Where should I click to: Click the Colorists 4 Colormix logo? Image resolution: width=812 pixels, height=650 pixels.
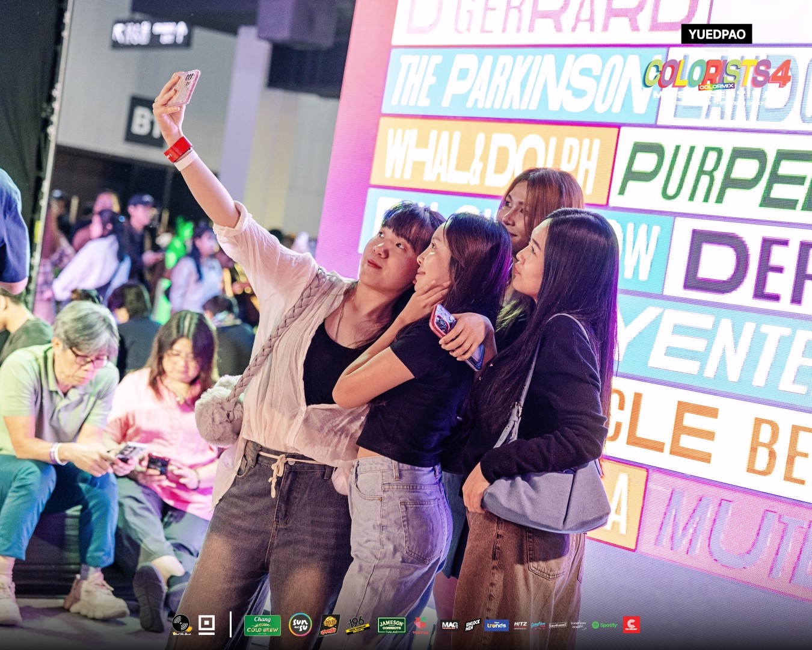tap(717, 75)
